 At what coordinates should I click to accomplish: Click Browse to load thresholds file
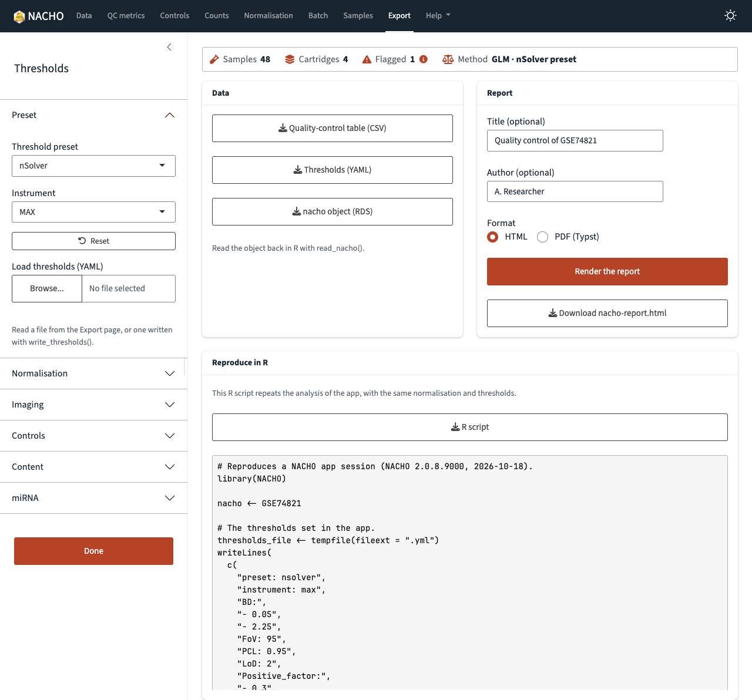[47, 288]
